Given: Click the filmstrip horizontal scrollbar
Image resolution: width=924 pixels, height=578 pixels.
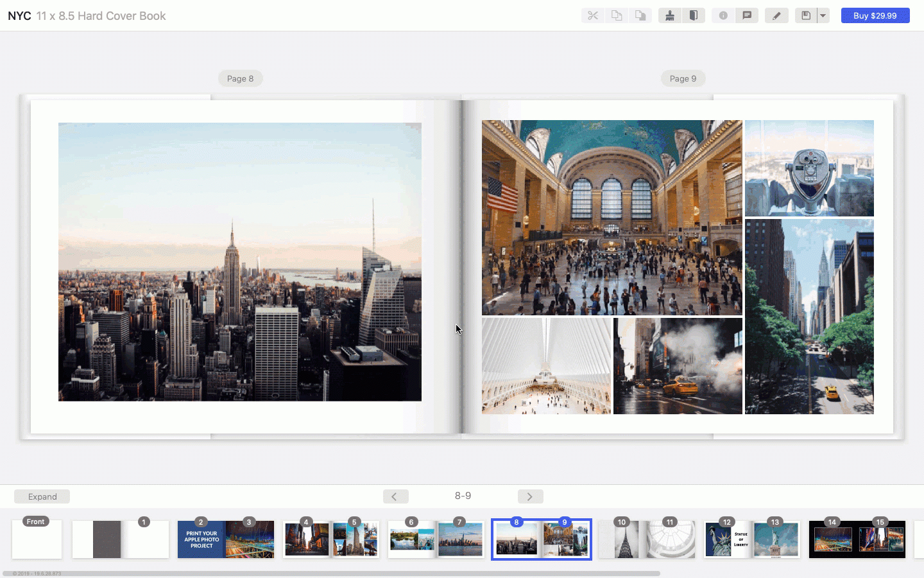Looking at the screenshot, I should [x=331, y=574].
